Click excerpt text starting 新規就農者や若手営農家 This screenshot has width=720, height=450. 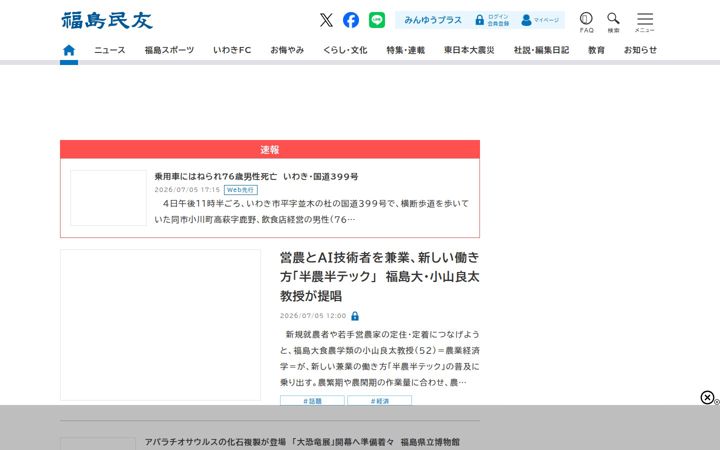point(380,358)
